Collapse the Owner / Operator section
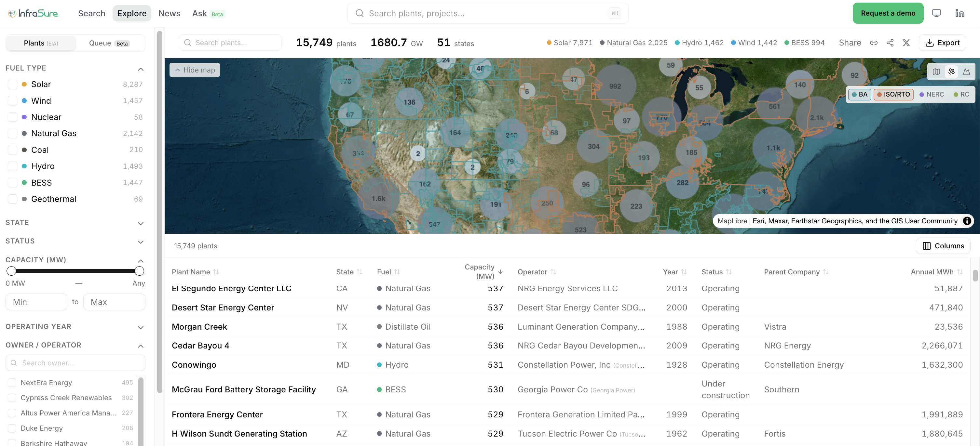The height and width of the screenshot is (446, 980). [x=140, y=346]
